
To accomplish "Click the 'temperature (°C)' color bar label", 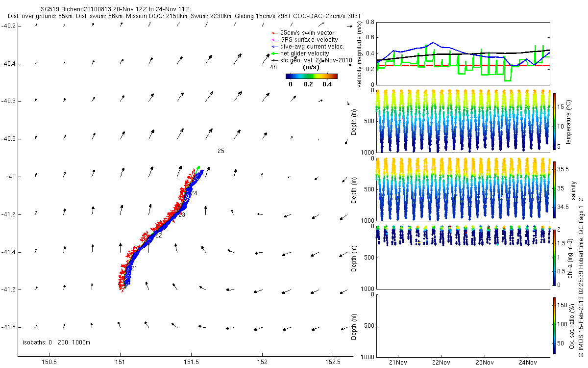I will (x=569, y=121).
